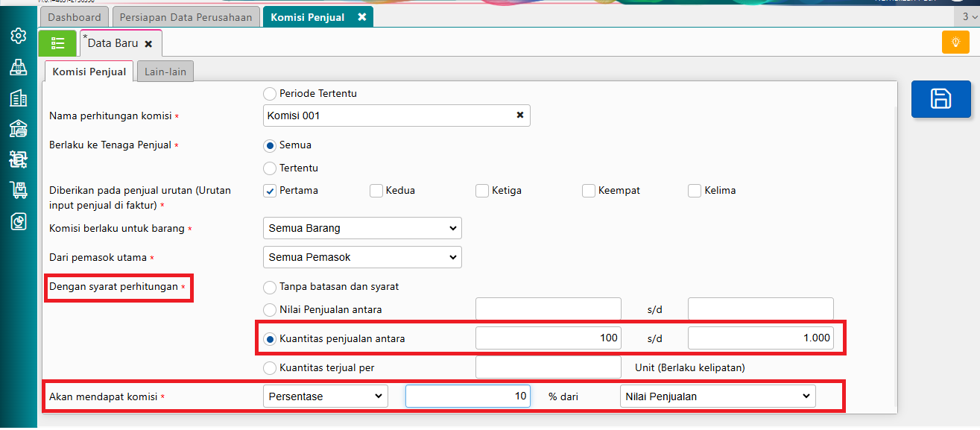Choose Tanpa batasan dan syarat option
The width and height of the screenshot is (980, 430).
click(270, 287)
